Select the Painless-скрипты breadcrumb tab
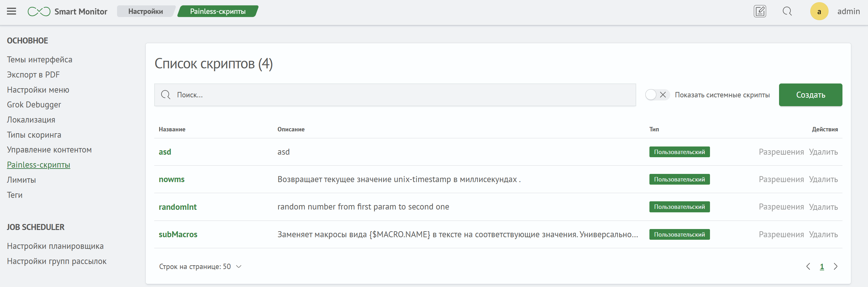The width and height of the screenshot is (868, 287). click(218, 11)
